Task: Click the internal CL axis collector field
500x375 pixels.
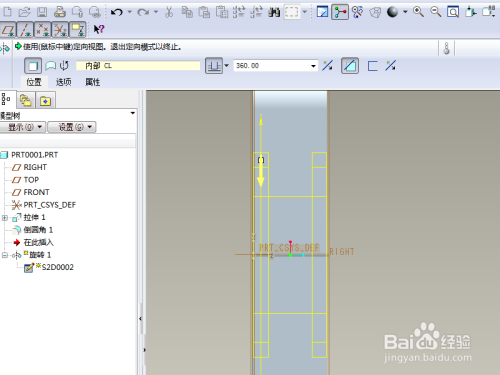Action: pyautogui.click(x=138, y=66)
